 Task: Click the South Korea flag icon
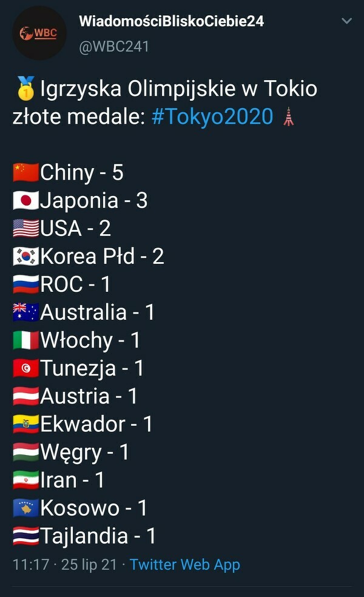[x=26, y=257]
